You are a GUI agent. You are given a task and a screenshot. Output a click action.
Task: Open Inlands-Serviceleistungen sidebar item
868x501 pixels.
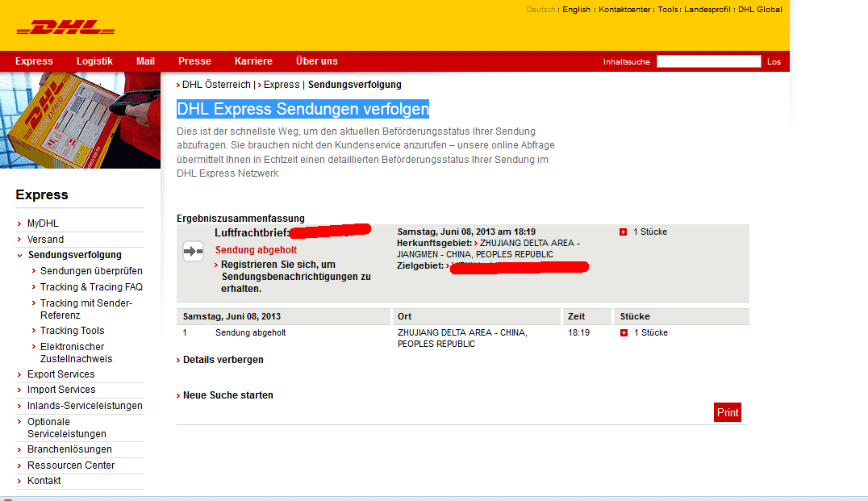pos(85,406)
